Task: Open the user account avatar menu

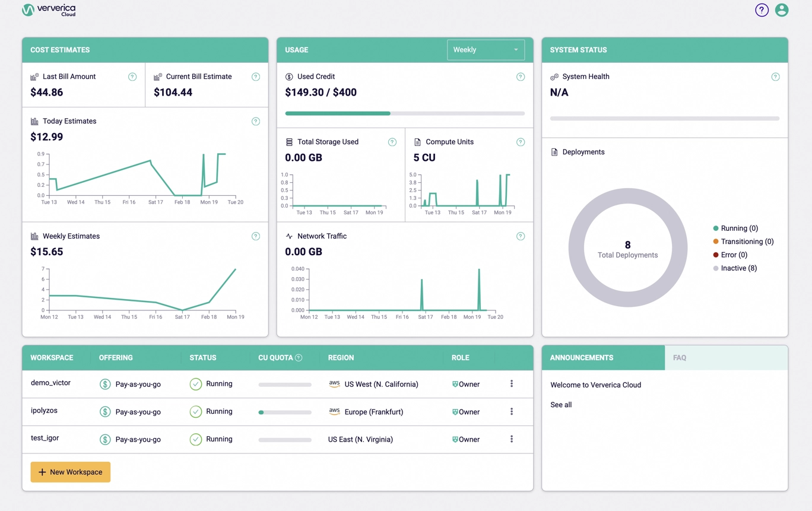Action: click(782, 10)
